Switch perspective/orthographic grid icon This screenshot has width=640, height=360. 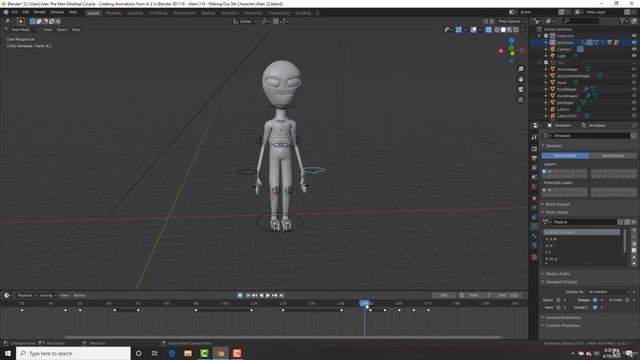520,100
